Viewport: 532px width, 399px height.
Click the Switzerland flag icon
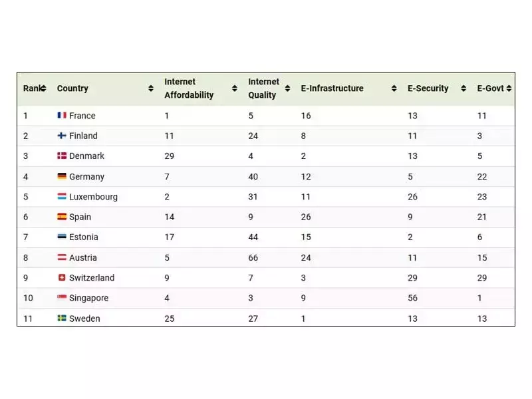(62, 278)
